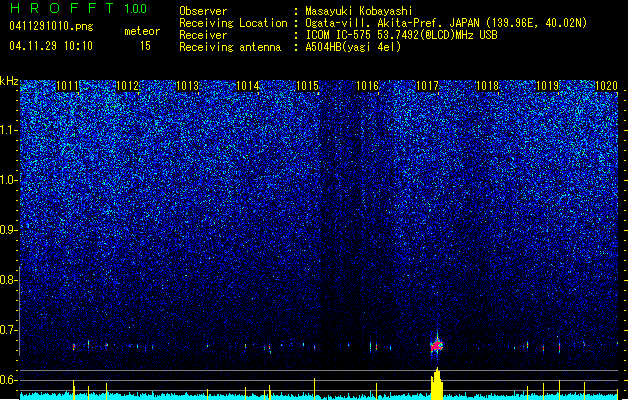Select the 0.8 kHz frequency label

coord(8,280)
